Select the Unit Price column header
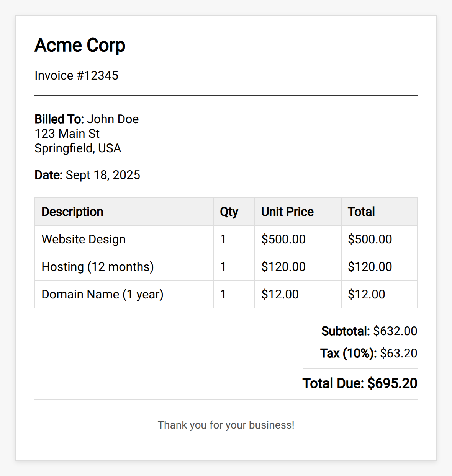 tap(287, 212)
